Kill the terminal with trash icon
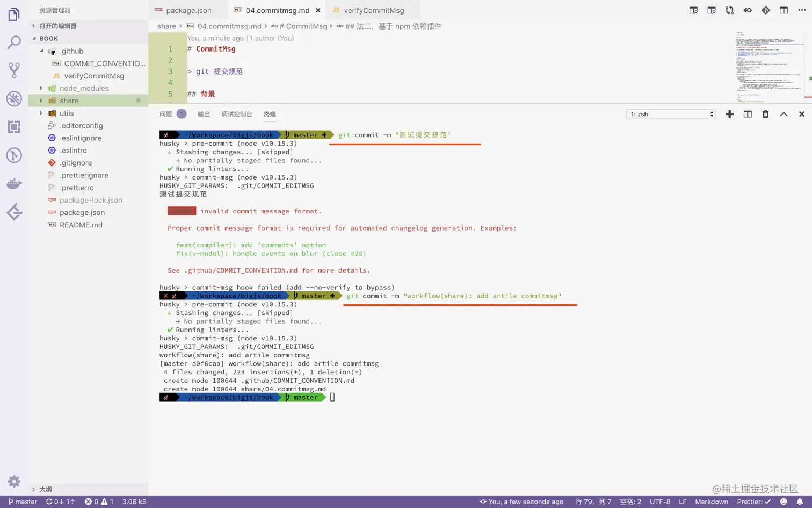This screenshot has width=812, height=508. (765, 114)
